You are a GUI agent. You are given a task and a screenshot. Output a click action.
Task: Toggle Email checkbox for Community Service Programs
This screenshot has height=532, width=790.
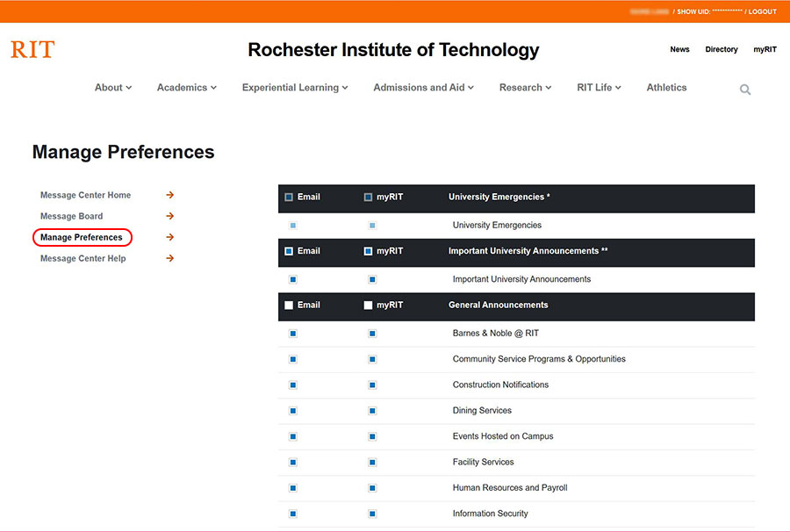tap(293, 359)
